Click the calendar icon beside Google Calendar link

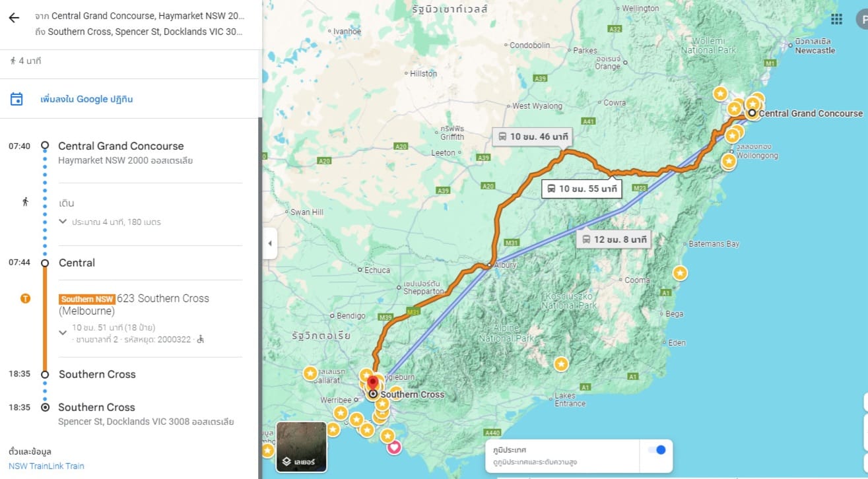17,99
